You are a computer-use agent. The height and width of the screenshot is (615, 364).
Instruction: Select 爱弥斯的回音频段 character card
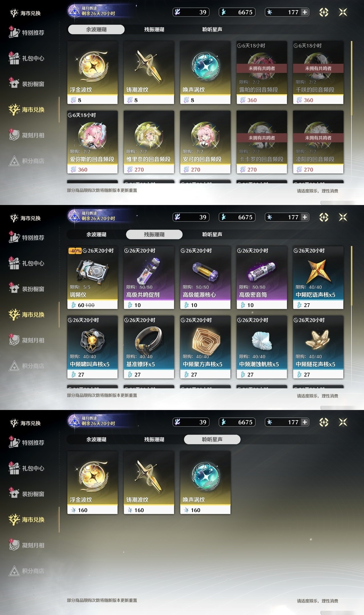[x=92, y=142]
